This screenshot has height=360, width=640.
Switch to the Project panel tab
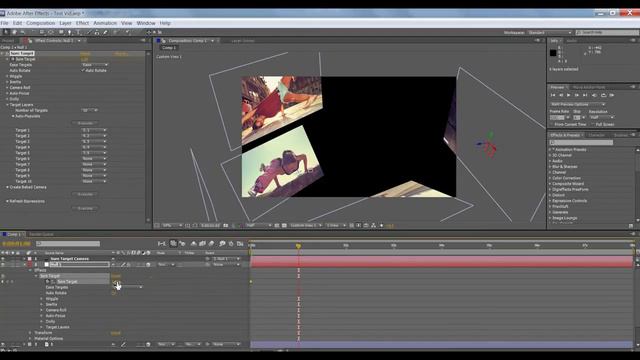pyautogui.click(x=8, y=41)
